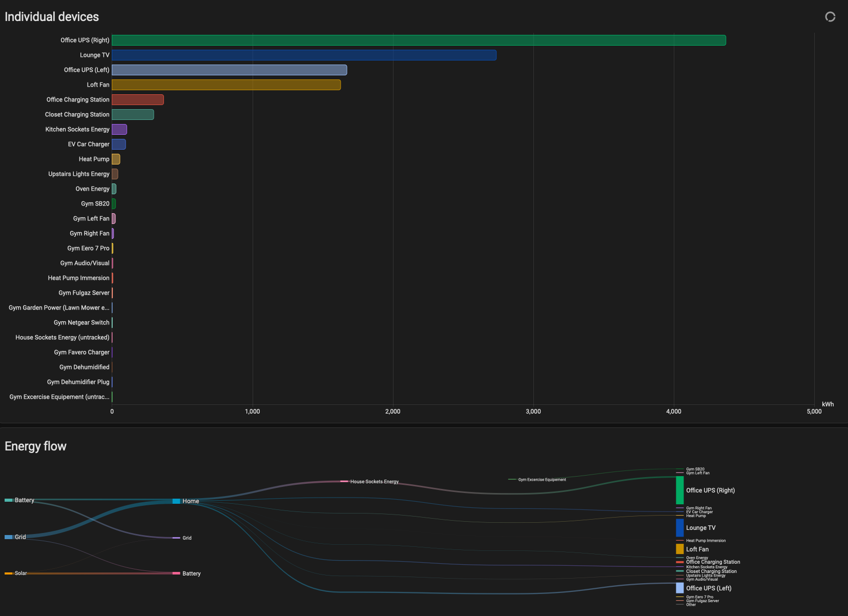Image resolution: width=848 pixels, height=616 pixels.
Task: Select the Lounge TV blue bar
Action: [x=304, y=55]
